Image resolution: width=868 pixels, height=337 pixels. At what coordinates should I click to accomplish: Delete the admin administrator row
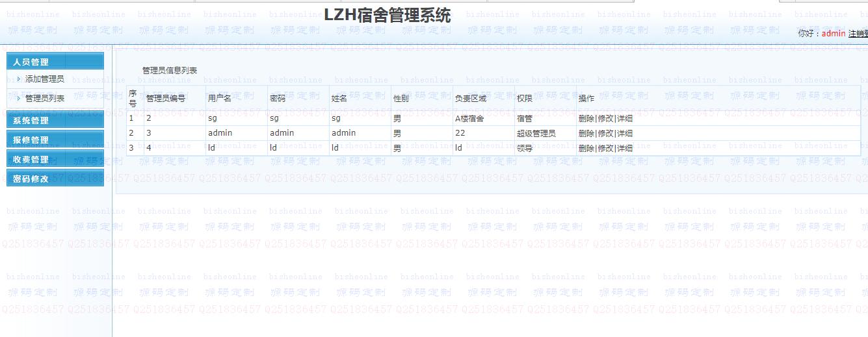coord(586,133)
